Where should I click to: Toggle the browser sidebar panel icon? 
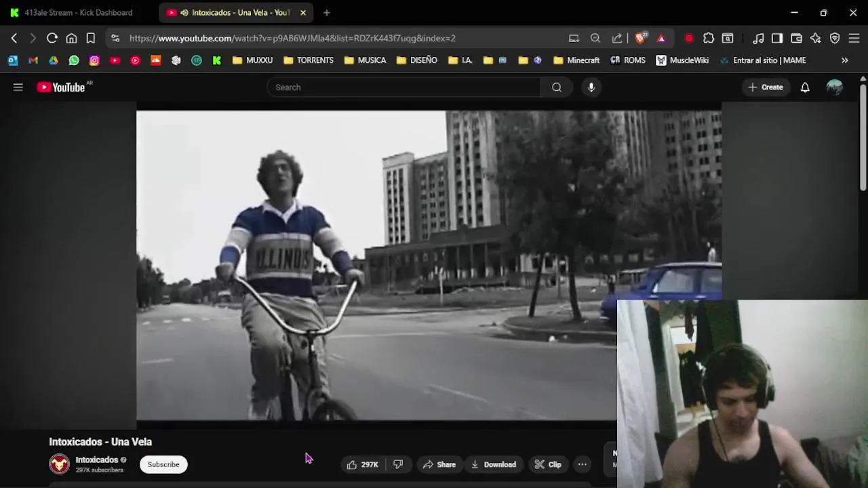point(777,38)
